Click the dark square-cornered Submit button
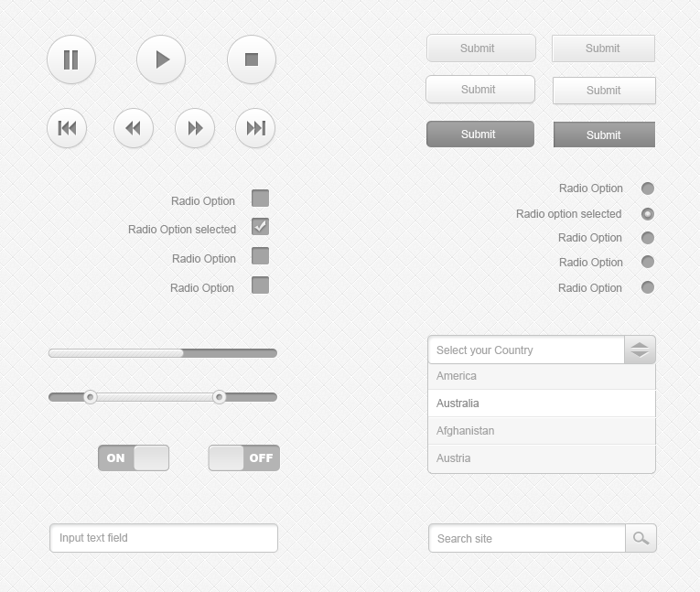Viewport: 700px width, 592px height. point(604,135)
